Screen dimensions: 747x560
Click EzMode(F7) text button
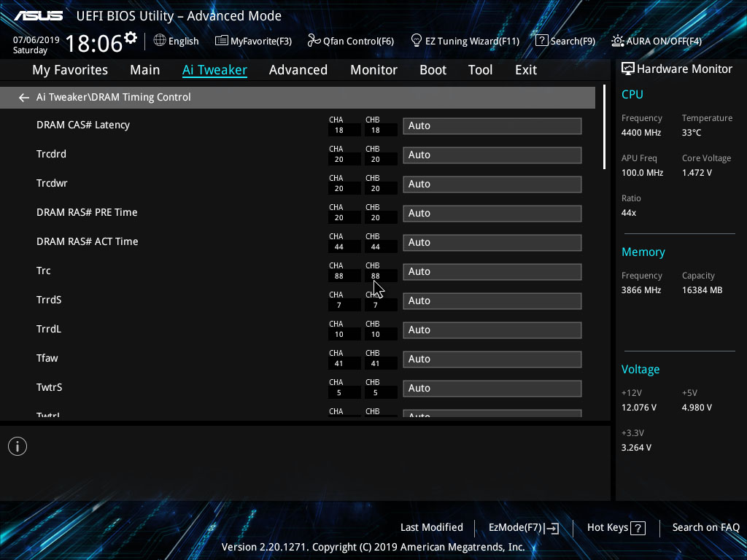pyautogui.click(x=515, y=528)
